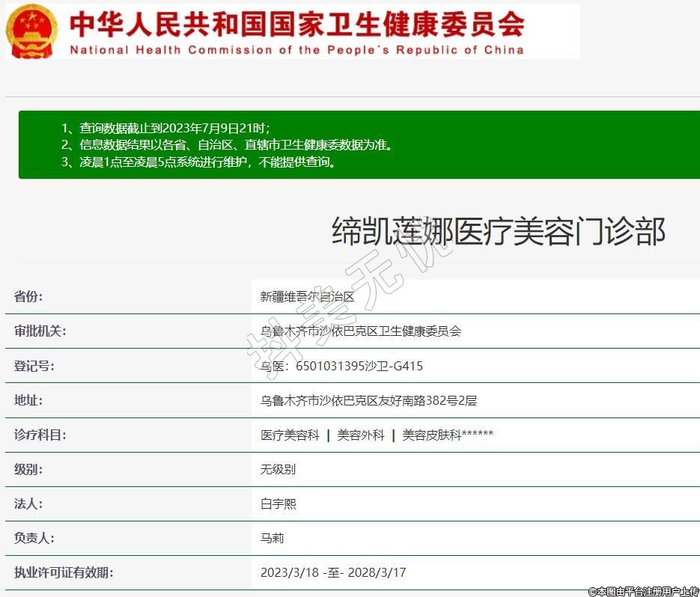Viewport: 700px width, 597px height.
Task: Click the 医疗美容科 department entry
Action: coord(290,435)
